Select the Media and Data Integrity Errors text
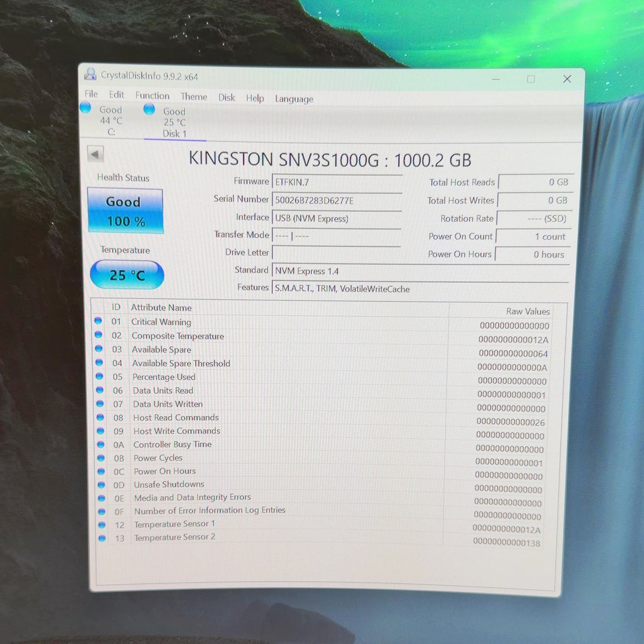This screenshot has width=644, height=644. pos(192,497)
